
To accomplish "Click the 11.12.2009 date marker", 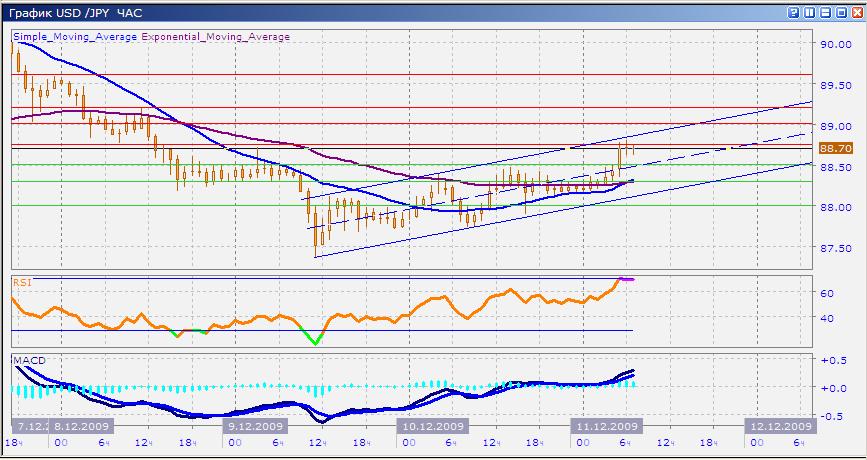I will [604, 425].
